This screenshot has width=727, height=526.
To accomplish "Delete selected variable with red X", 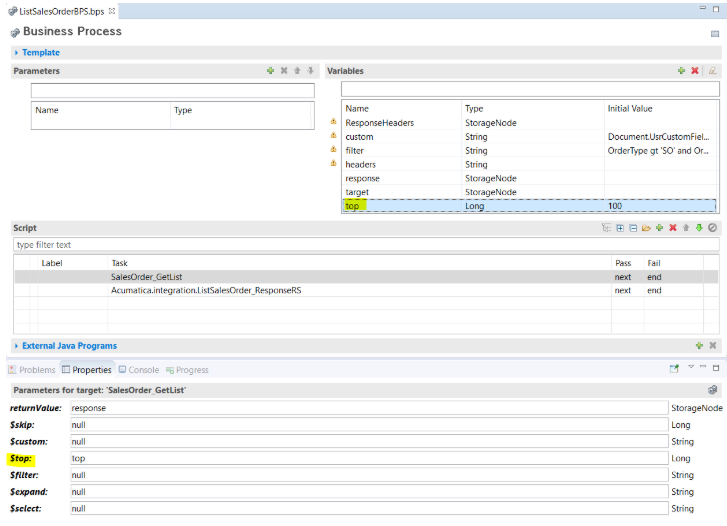I will (x=695, y=71).
